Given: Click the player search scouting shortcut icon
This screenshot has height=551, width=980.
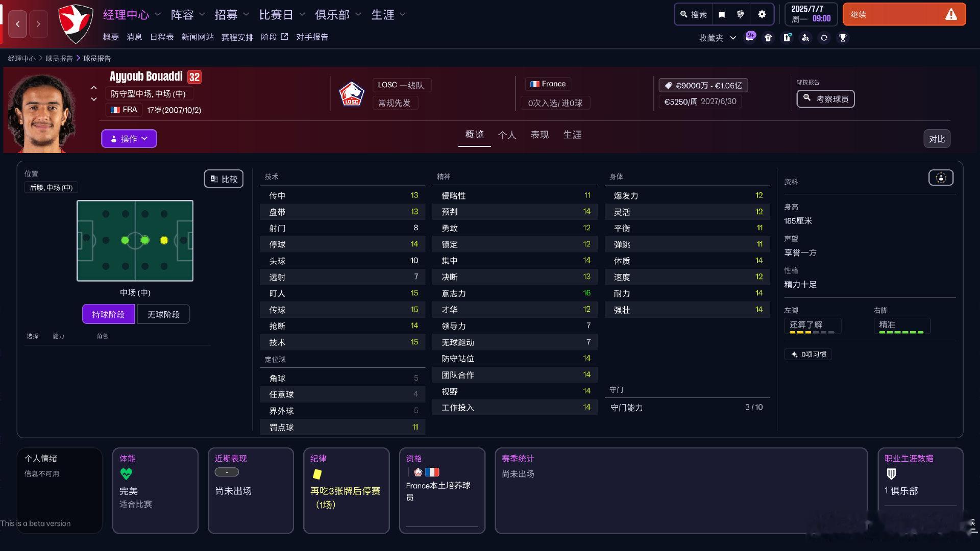Looking at the screenshot, I should [x=805, y=38].
